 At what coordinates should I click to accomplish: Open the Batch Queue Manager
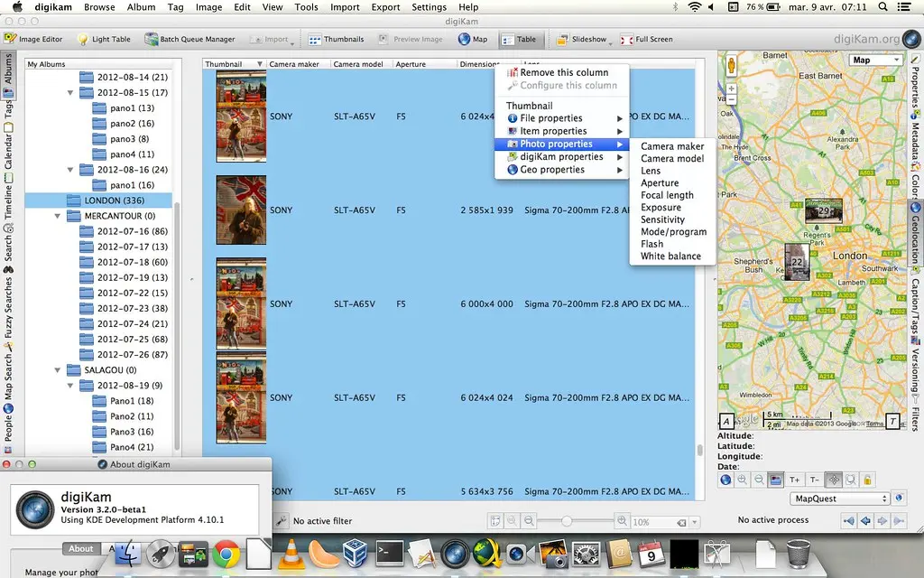point(190,40)
